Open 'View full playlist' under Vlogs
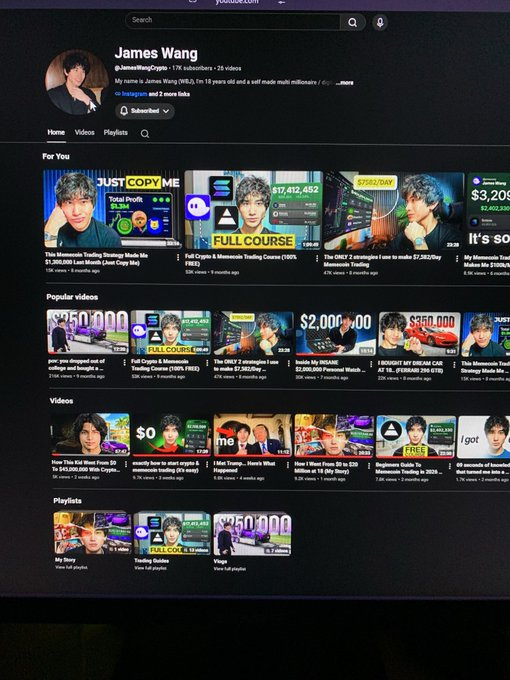 pos(230,569)
